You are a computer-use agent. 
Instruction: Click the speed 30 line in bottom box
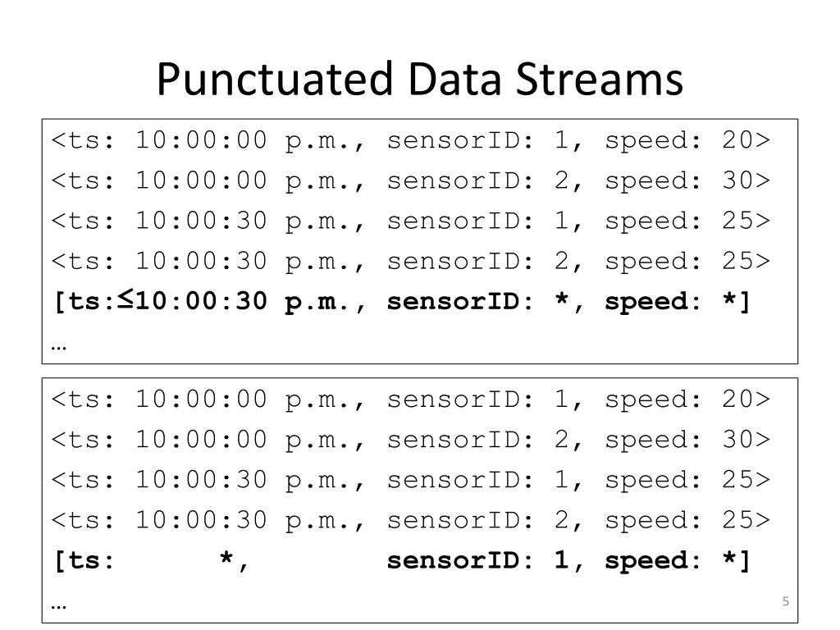click(411, 440)
